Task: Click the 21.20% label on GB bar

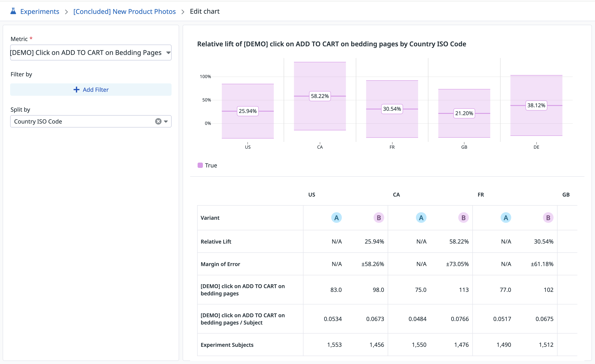Action: [464, 113]
